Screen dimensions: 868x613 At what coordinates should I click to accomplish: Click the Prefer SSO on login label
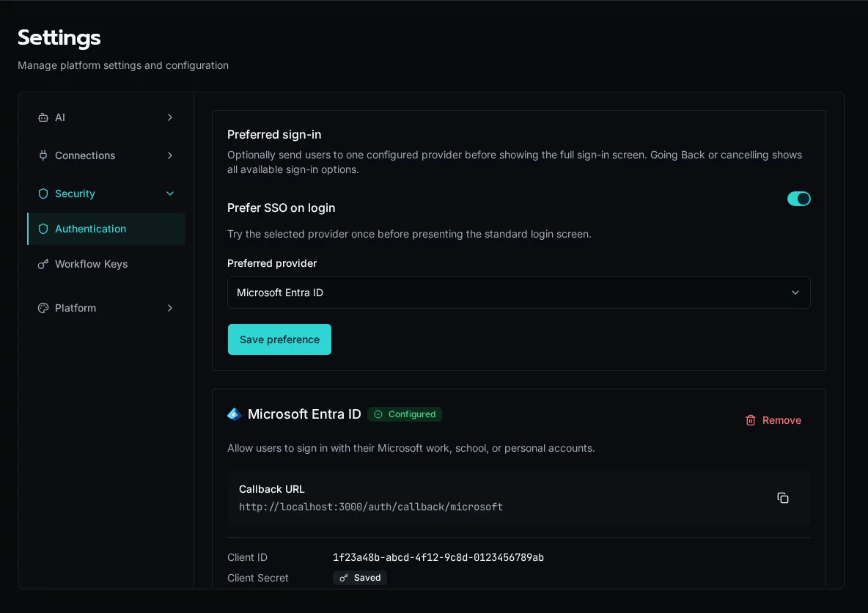click(x=282, y=208)
